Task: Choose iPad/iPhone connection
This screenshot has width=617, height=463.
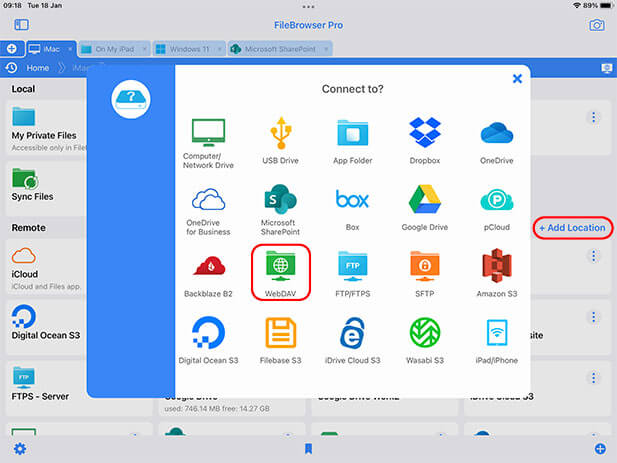Action: [497, 341]
